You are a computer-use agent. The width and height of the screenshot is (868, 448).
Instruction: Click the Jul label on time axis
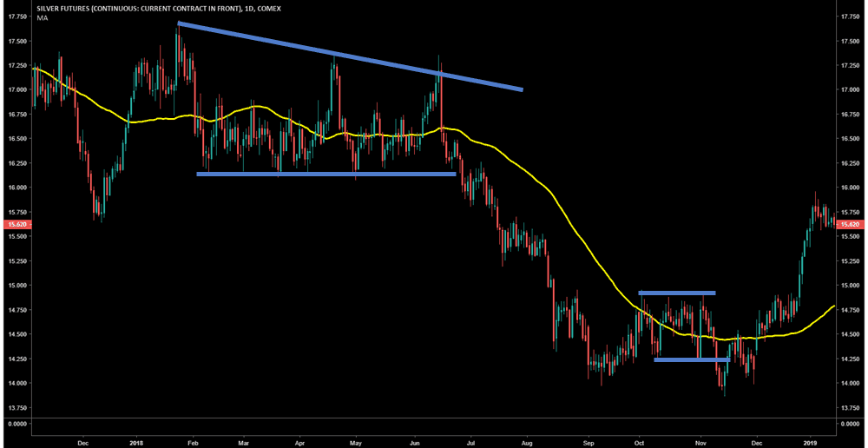(471, 443)
